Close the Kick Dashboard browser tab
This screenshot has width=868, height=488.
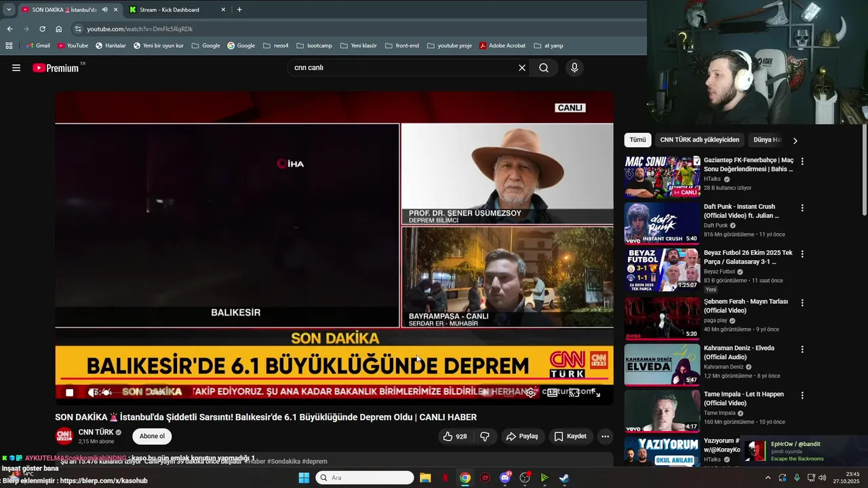[x=223, y=9]
